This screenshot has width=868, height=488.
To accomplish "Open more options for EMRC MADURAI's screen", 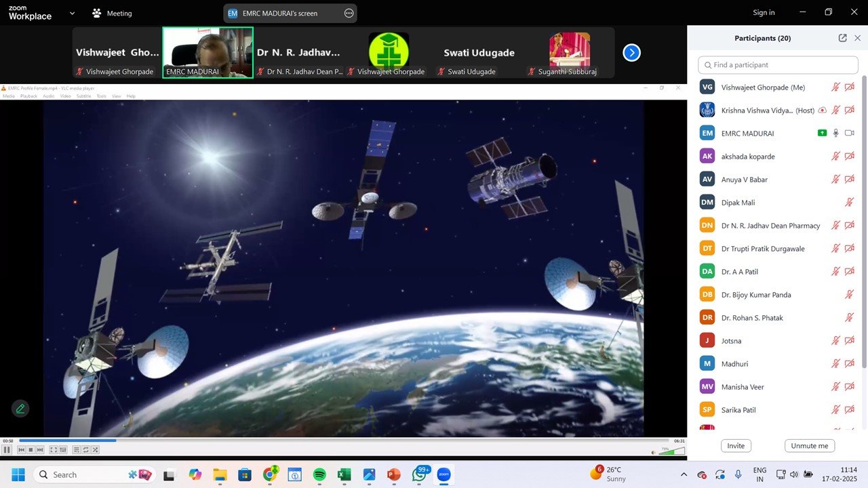I will pyautogui.click(x=349, y=13).
